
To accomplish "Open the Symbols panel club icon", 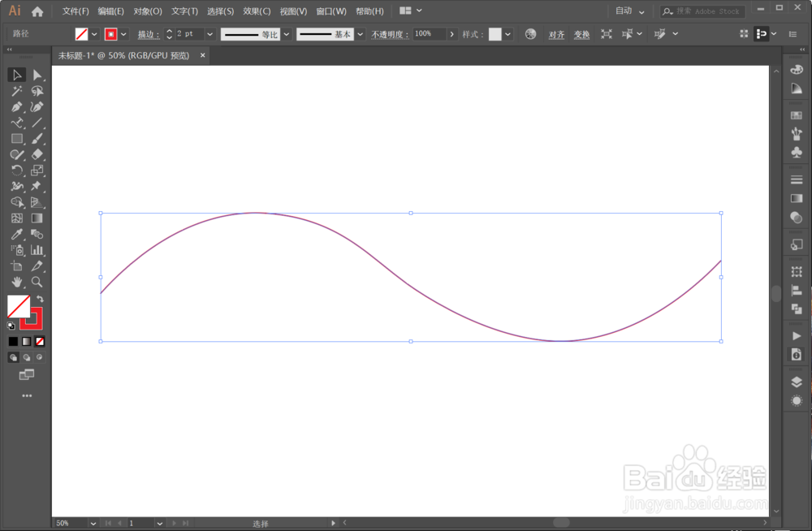I will click(x=797, y=153).
